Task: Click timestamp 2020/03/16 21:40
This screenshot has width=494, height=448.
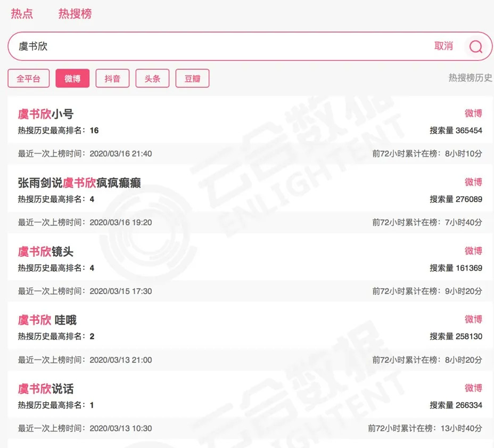Action: pyautogui.click(x=121, y=153)
